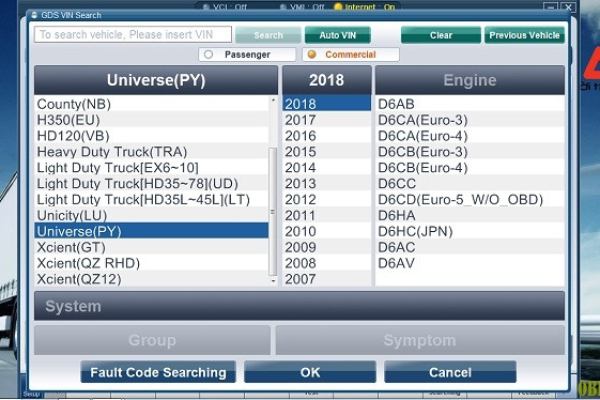The width and height of the screenshot is (600, 400).
Task: Select year 2018 in list
Action: (327, 104)
